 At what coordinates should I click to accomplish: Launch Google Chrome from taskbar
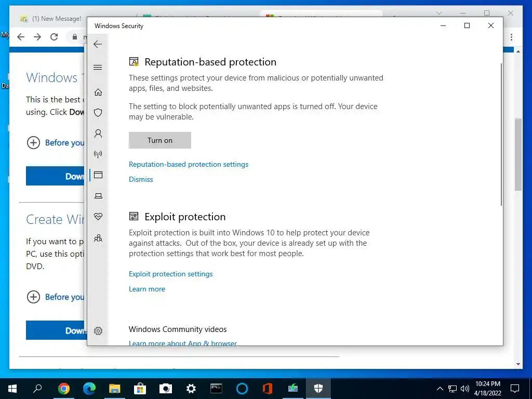[63, 389]
